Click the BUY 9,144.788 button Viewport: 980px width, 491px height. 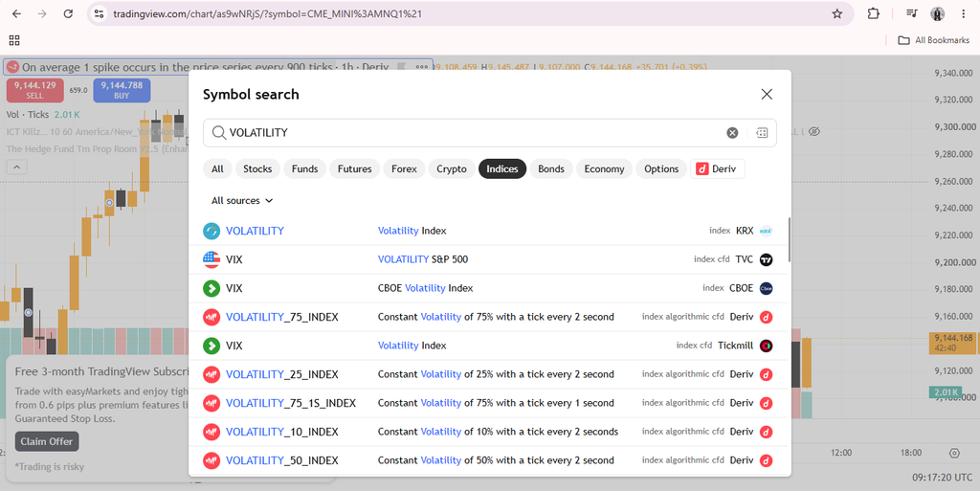[122, 90]
